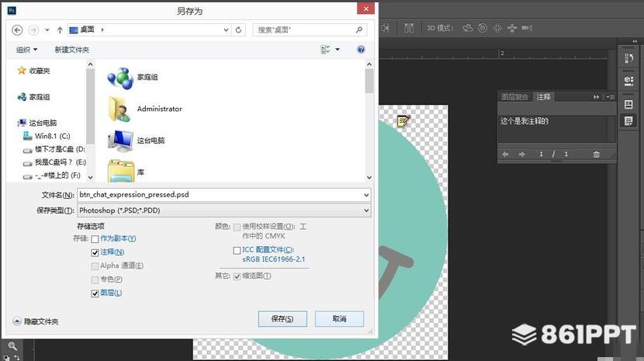Screen dimensions: 644x361
Task: Select 家庭组 in navigation pane
Action: [33, 97]
